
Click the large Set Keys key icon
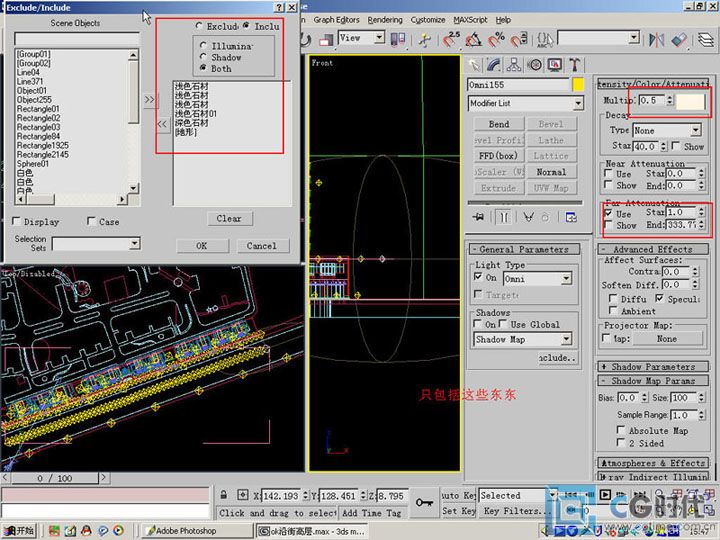(x=424, y=503)
